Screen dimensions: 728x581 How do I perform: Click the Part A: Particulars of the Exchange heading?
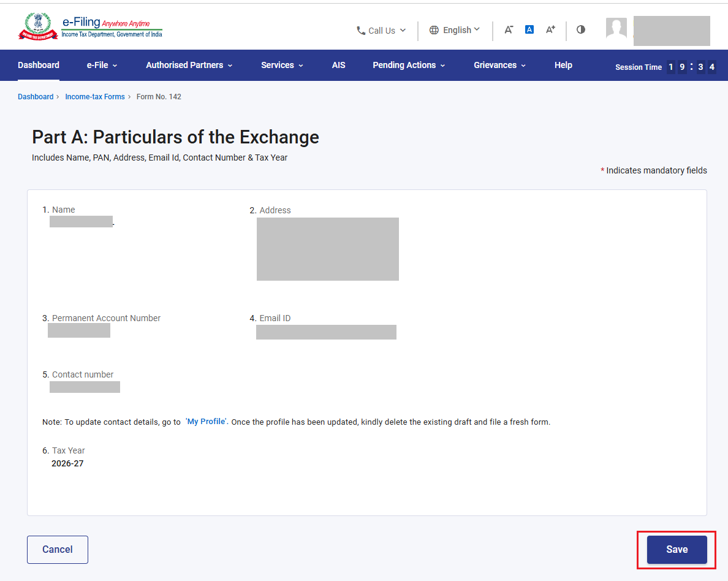175,137
